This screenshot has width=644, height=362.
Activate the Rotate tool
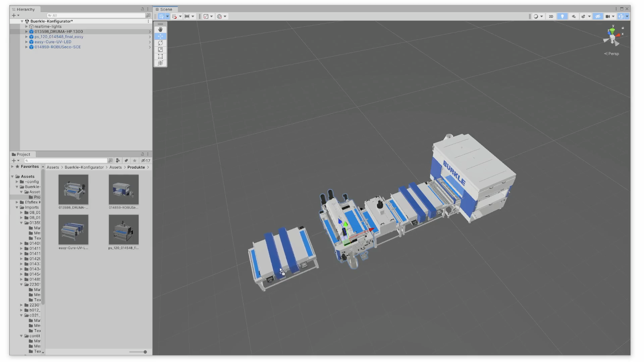tap(160, 43)
